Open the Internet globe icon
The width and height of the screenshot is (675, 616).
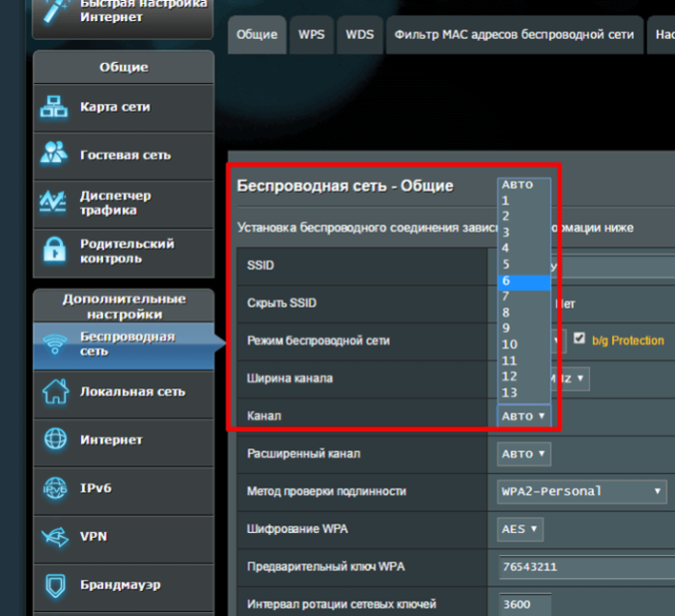pos(56,439)
